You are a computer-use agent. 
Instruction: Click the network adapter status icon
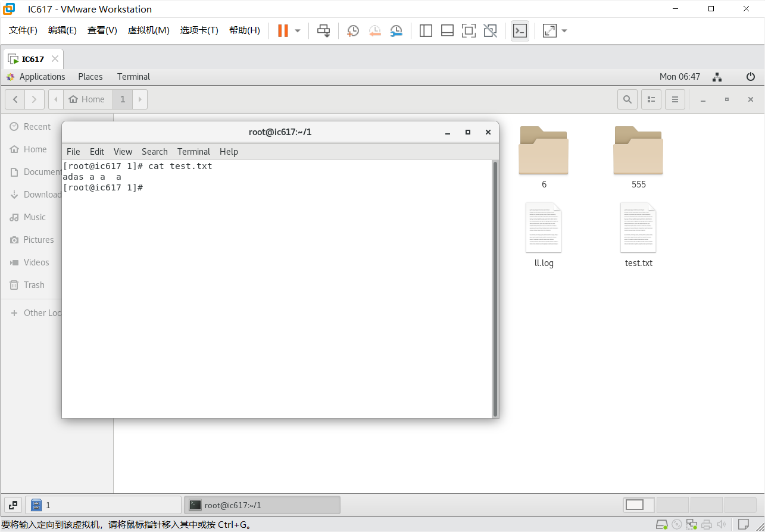point(692,525)
